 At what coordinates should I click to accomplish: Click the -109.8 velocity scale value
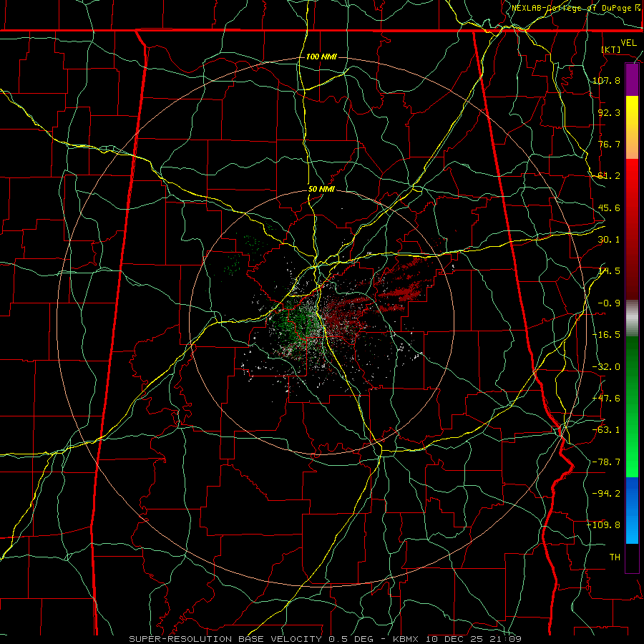click(604, 525)
